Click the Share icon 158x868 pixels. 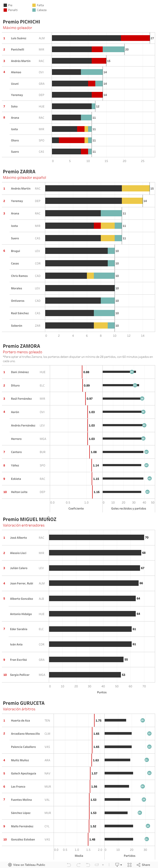pyautogui.click(x=138, y=864)
